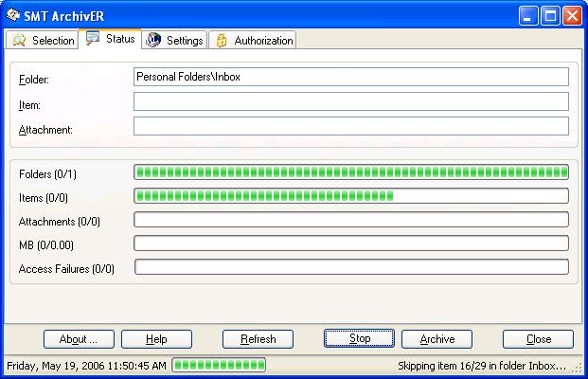Click the Folder field showing Personal Folders\Inbox
Viewport: 588px width, 379px height.
[x=350, y=77]
